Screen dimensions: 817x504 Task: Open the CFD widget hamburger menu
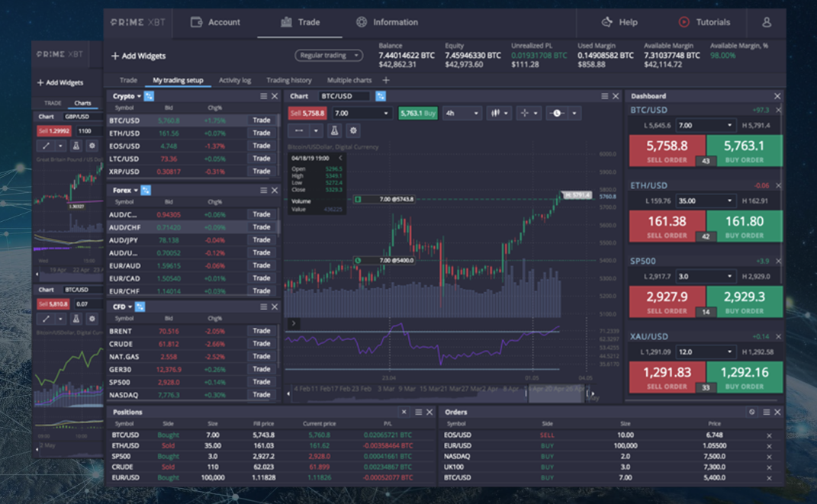tap(264, 307)
